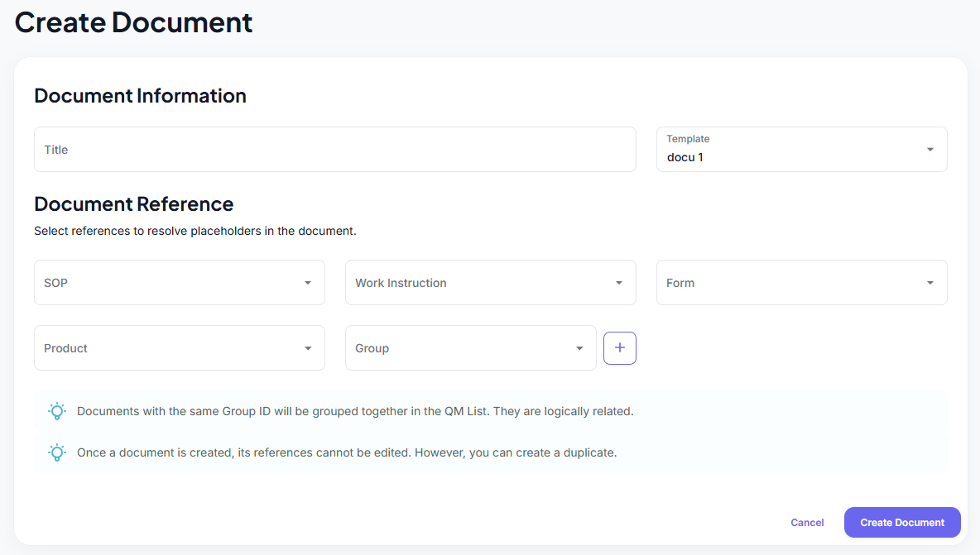Click the dropdown arrow on the SOP field
This screenshot has width=980, height=555.
307,282
